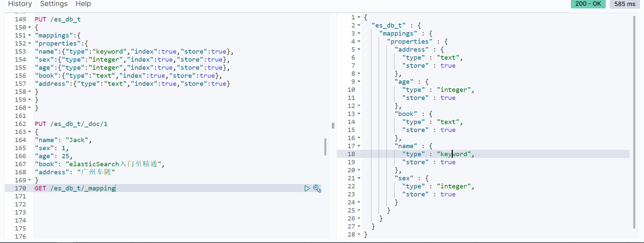The image size is (644, 243).
Task: Open the Settings menu
Action: click(x=54, y=4)
